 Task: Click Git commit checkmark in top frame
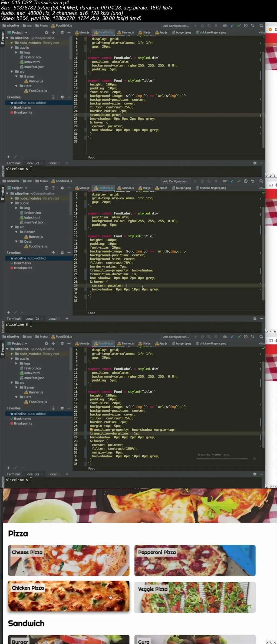click(x=239, y=26)
